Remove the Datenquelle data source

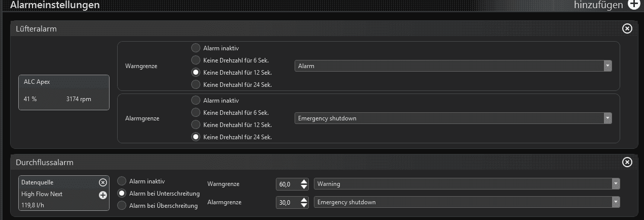[102, 182]
